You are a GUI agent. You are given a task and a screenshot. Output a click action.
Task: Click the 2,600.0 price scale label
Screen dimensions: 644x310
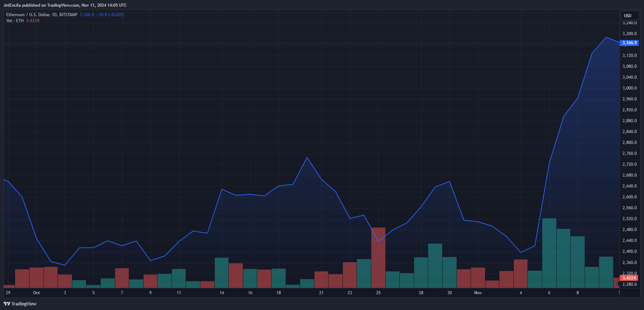click(x=629, y=197)
